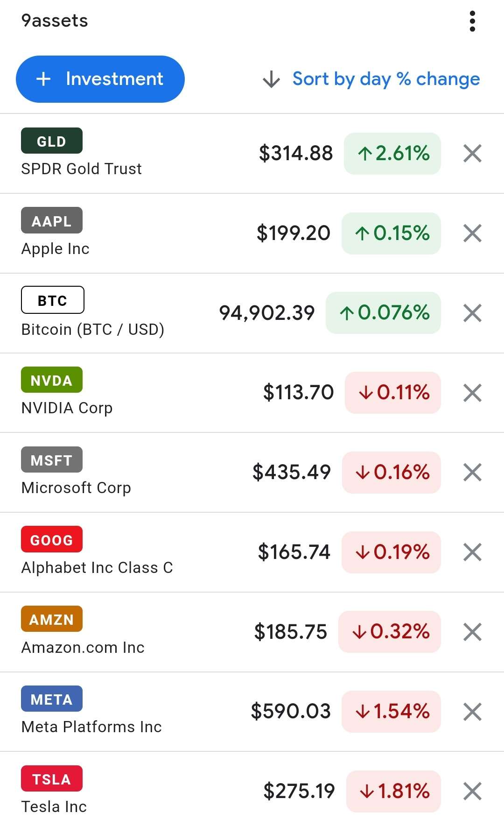504x834 pixels.
Task: Tap the BTC 0.076% change chip
Action: coord(383,313)
